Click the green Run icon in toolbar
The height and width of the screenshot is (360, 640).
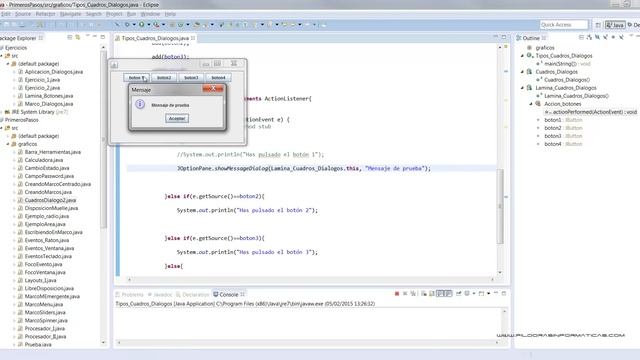click(x=142, y=24)
